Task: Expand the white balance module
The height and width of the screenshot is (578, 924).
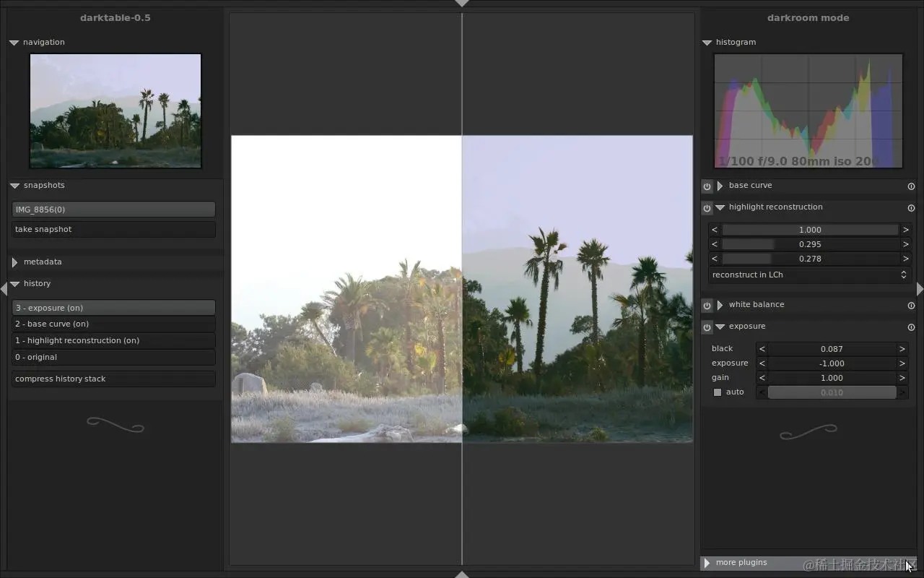Action: pyautogui.click(x=720, y=305)
